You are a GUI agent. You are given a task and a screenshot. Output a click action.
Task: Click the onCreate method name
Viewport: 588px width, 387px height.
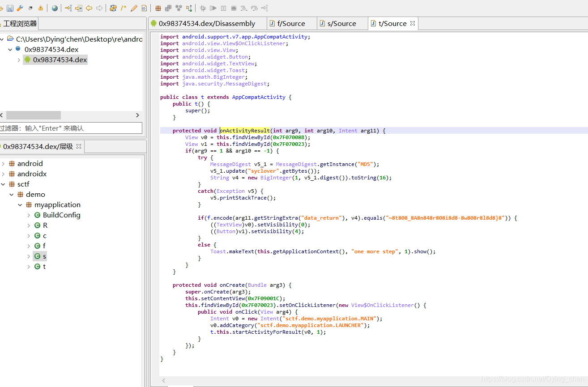[x=232, y=285]
